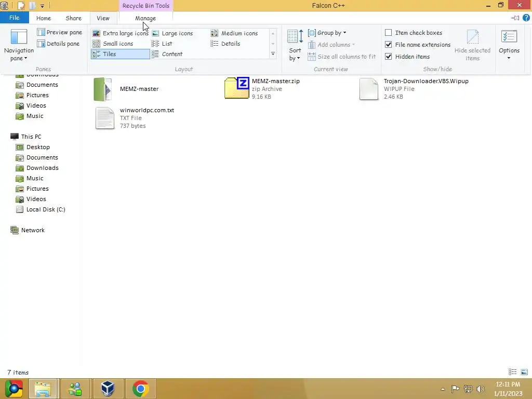
Task: Open network status tray icon
Action: (468, 389)
